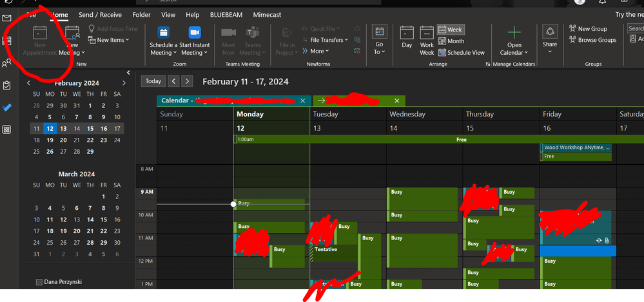This screenshot has width=644, height=302.
Task: Switch calendar to Day view
Action: coord(407,37)
